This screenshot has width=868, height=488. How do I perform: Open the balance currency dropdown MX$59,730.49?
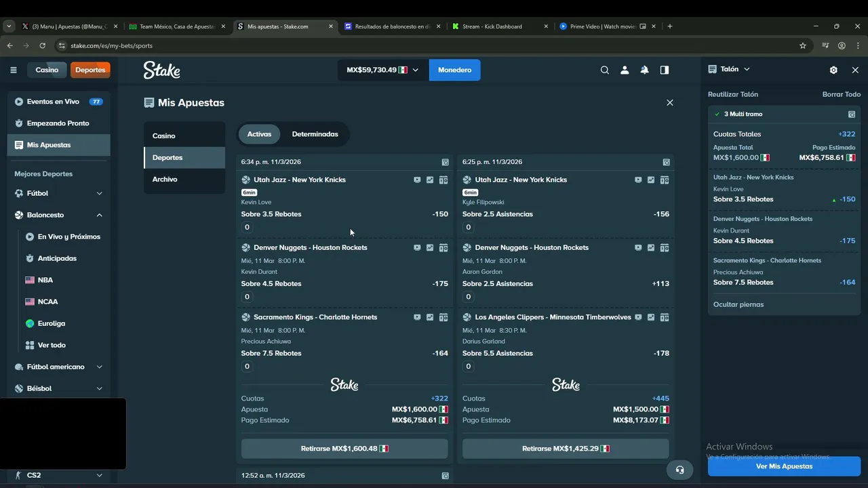383,70
